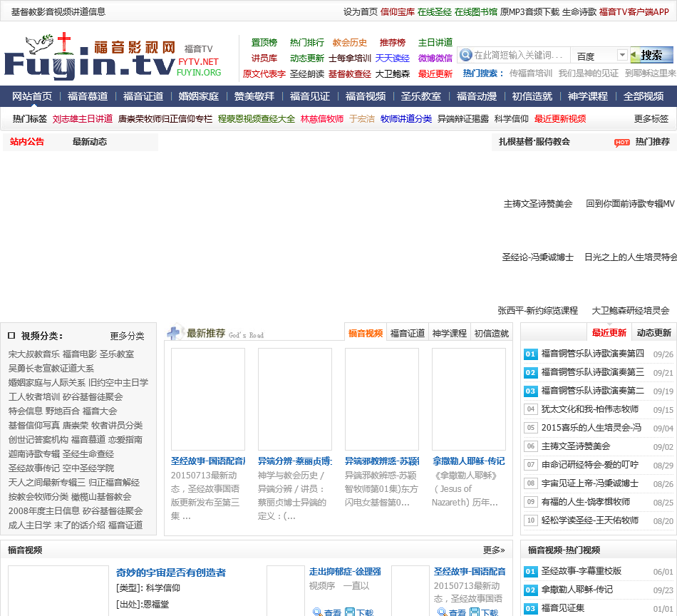Click 更多标签 link

tap(651, 119)
